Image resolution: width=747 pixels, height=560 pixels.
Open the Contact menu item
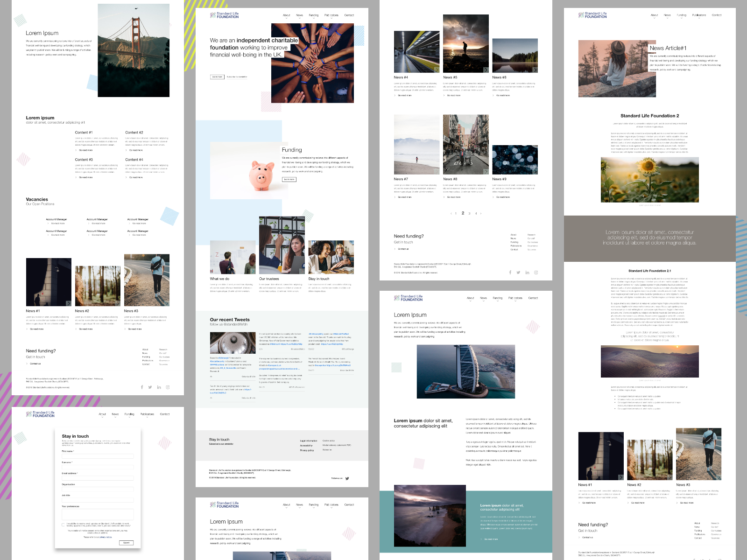350,15
